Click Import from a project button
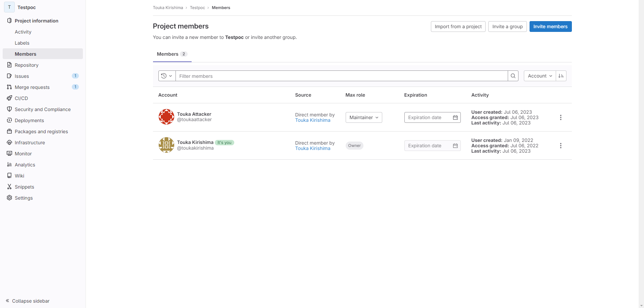The height and width of the screenshot is (308, 644). coord(458,27)
